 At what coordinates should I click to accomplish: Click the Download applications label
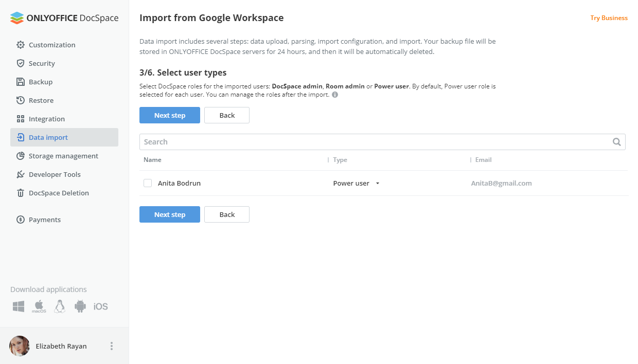click(x=48, y=289)
